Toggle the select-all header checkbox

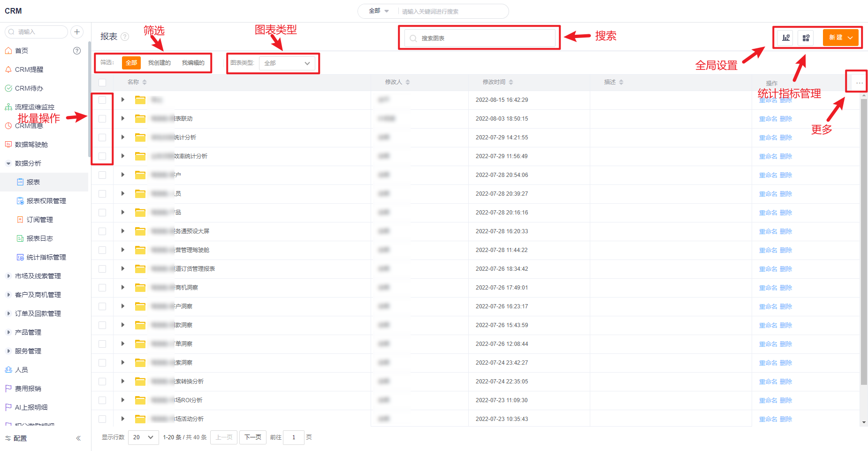(x=102, y=83)
